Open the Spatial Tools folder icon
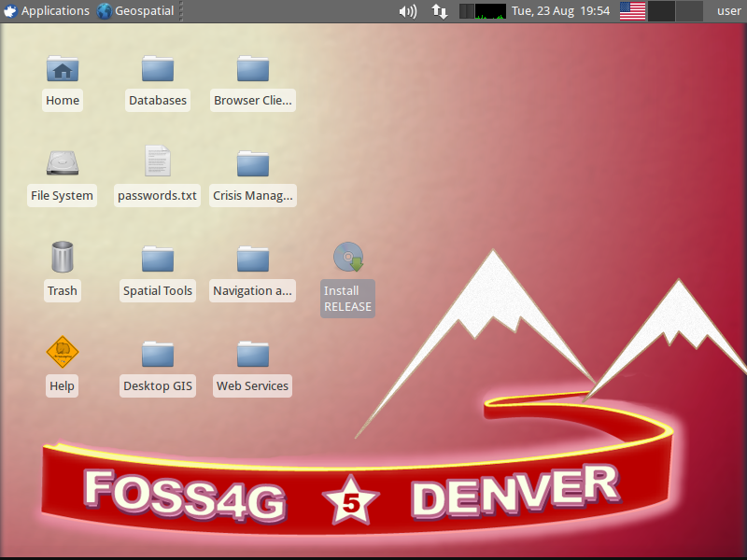Viewport: 747px width, 560px height. click(158, 259)
